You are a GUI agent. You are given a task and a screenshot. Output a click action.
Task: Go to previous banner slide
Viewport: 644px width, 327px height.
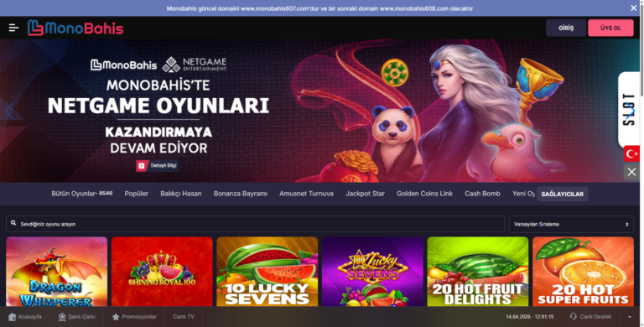tap(10, 111)
